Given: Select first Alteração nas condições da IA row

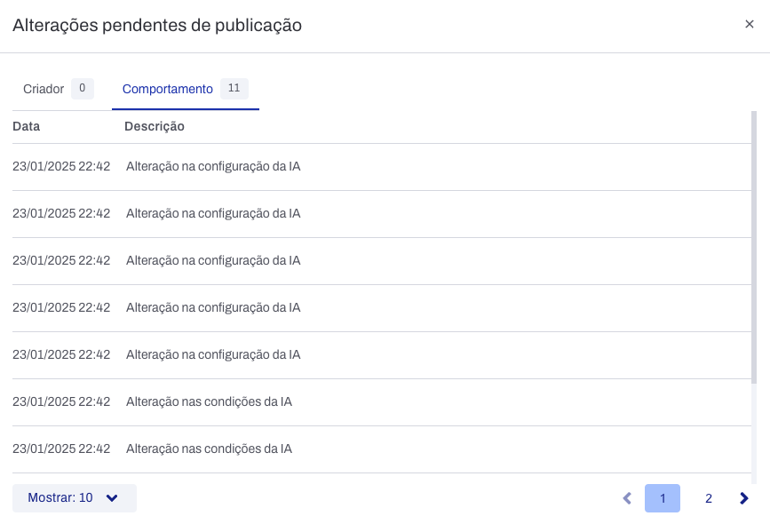Looking at the screenshot, I should click(209, 401).
